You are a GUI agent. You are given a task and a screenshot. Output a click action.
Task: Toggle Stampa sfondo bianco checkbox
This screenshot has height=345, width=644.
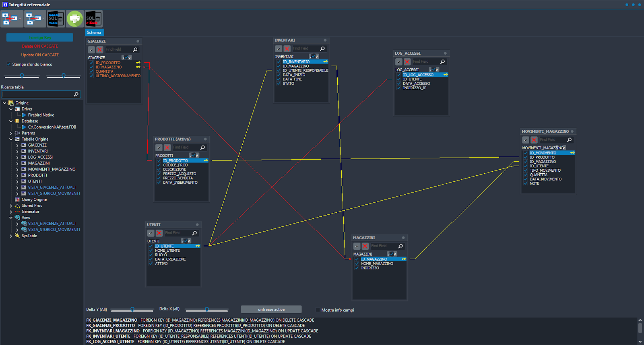point(9,64)
